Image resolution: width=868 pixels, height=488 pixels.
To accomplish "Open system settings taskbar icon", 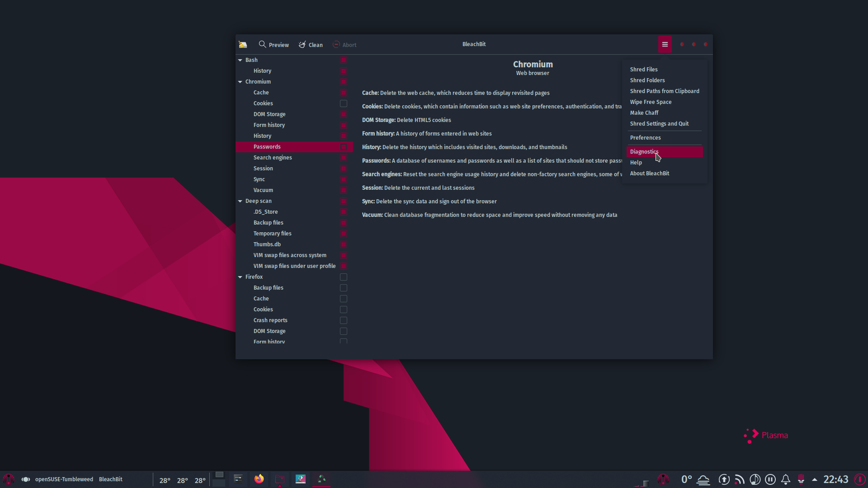I will pos(238,479).
